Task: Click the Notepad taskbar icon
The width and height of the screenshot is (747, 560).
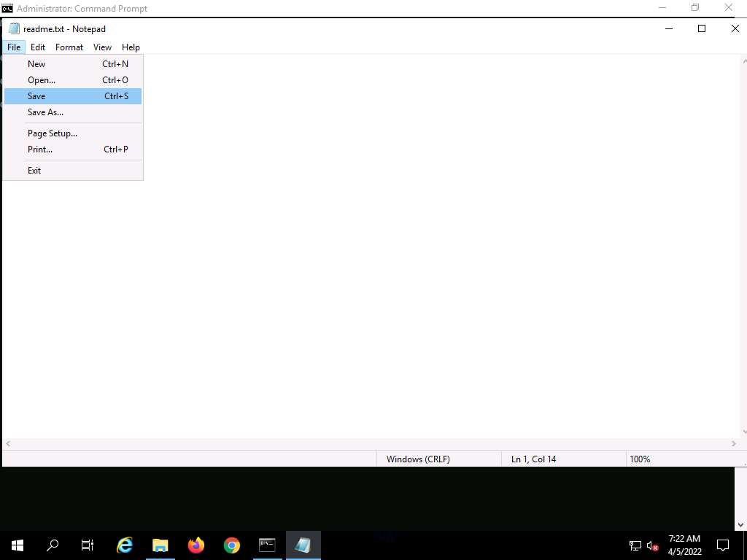Action: click(303, 545)
